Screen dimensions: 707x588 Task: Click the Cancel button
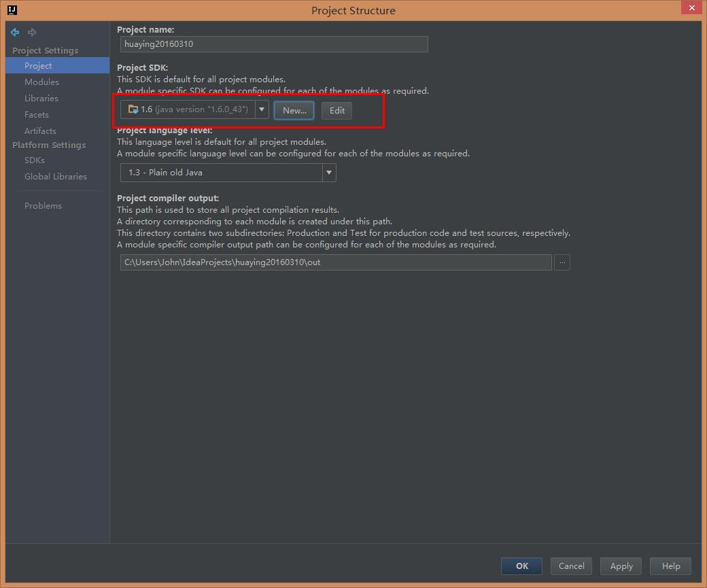point(571,566)
